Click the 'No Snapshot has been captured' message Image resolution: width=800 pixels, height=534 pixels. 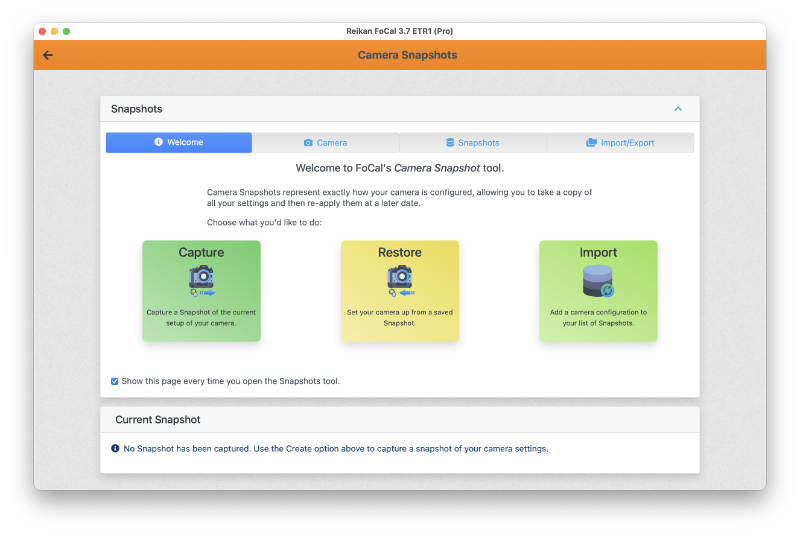tap(336, 449)
